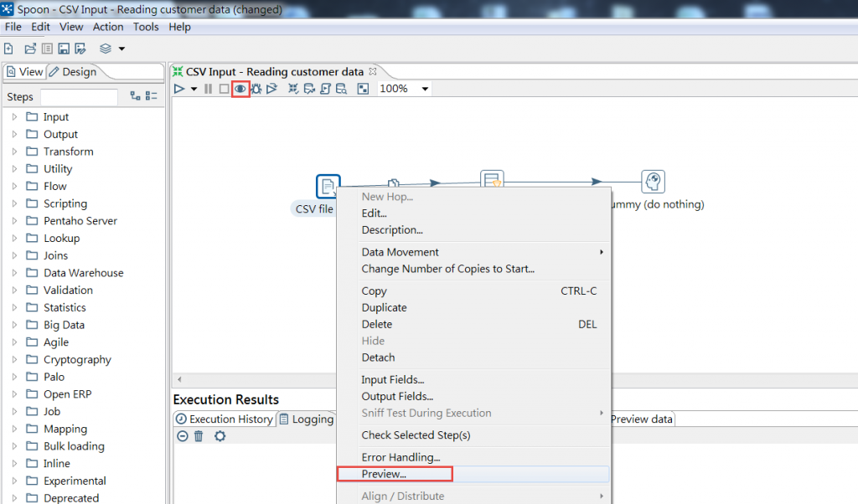Click the Save icon in the main toolbar
Screen dimensions: 858x504
(64, 49)
